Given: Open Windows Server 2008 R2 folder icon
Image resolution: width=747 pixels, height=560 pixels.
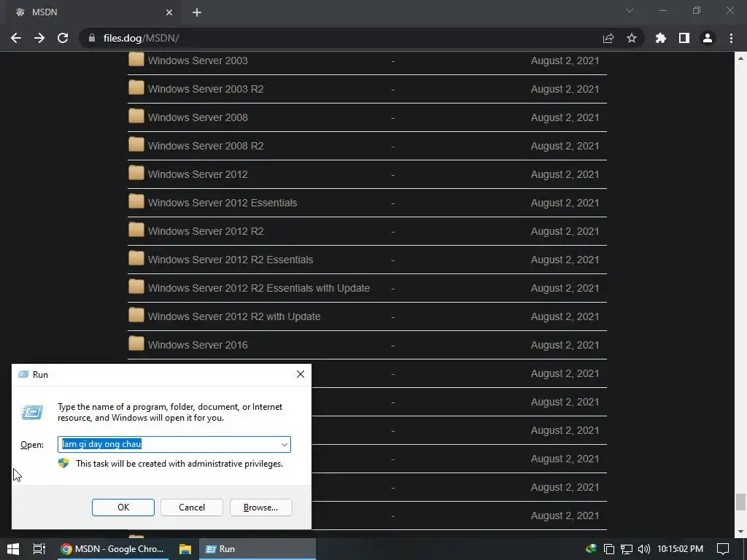Looking at the screenshot, I should pyautogui.click(x=136, y=145).
